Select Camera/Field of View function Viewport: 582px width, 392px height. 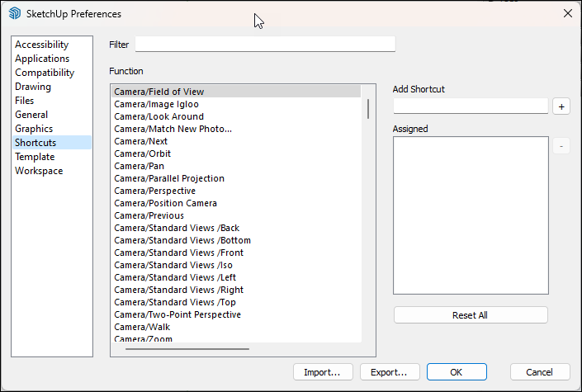(x=236, y=92)
